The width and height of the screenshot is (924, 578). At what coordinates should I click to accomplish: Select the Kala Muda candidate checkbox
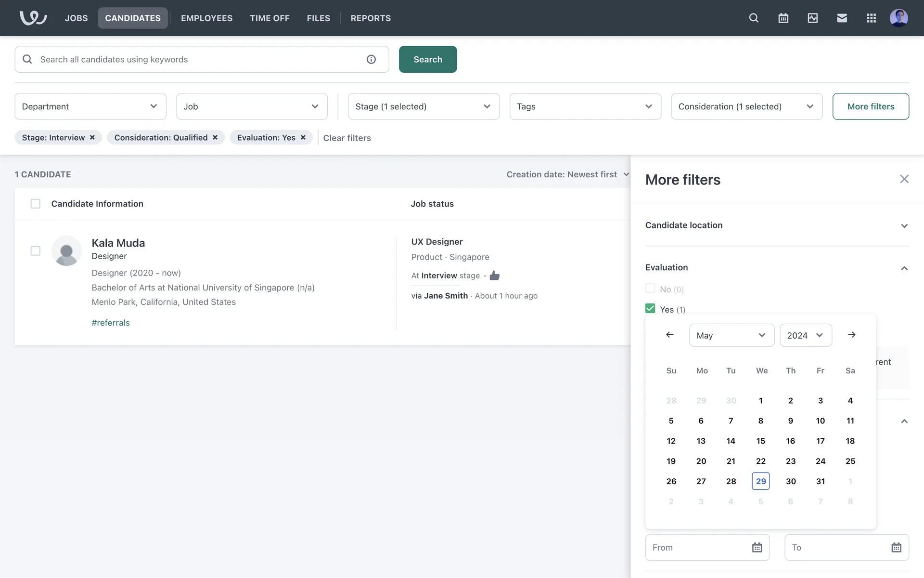[35, 251]
